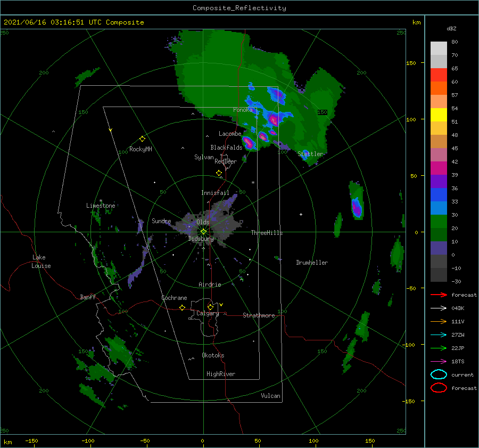This screenshot has height=448, width=479.
Task: Select the cyan current oval icon
Action: coord(439,374)
